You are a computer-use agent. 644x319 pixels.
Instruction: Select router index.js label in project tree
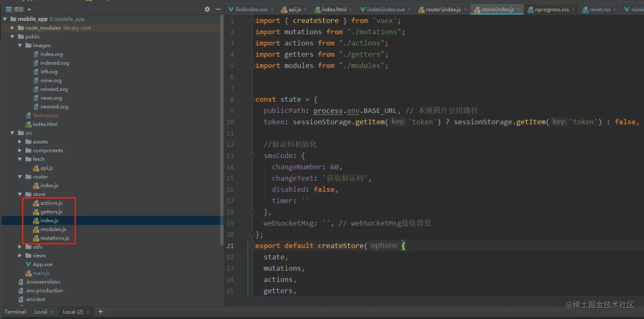49,186
